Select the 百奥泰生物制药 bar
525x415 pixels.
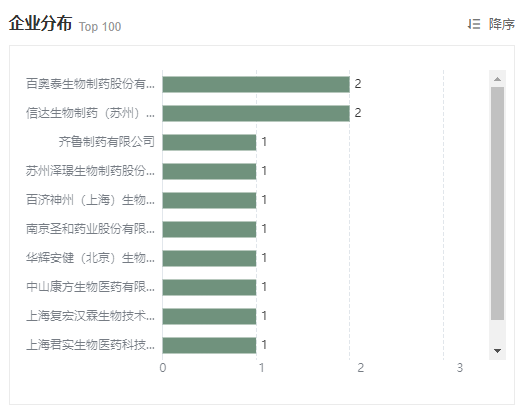[x=256, y=84]
